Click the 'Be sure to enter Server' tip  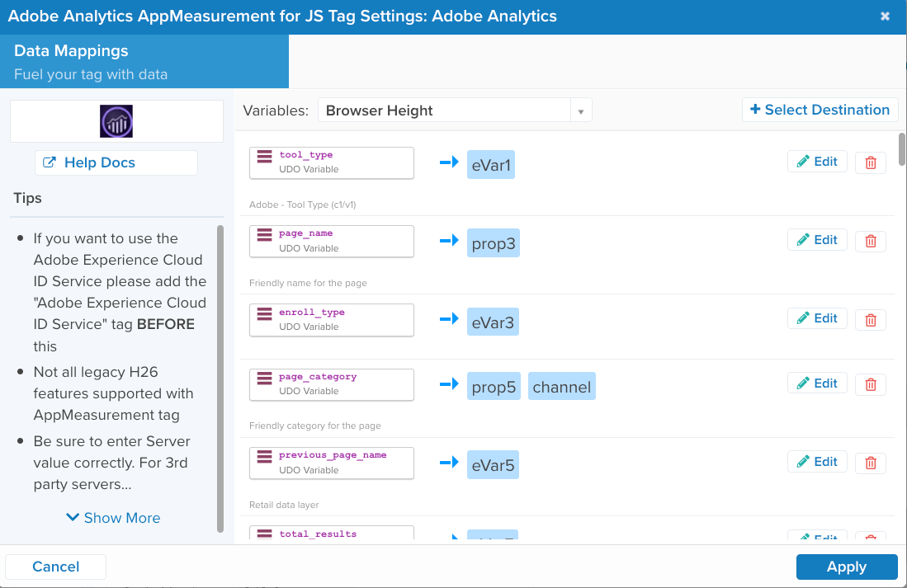click(111, 463)
